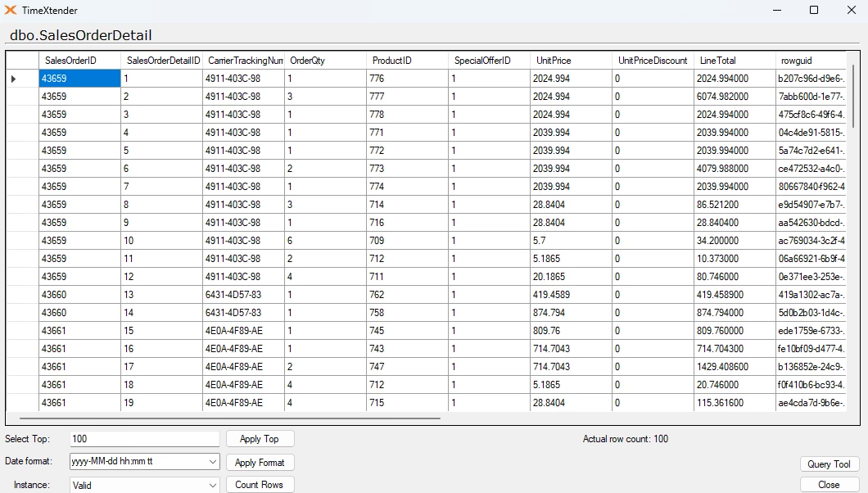This screenshot has width=868, height=493.
Task: Click the TimeXtender logo icon
Action: (x=11, y=10)
